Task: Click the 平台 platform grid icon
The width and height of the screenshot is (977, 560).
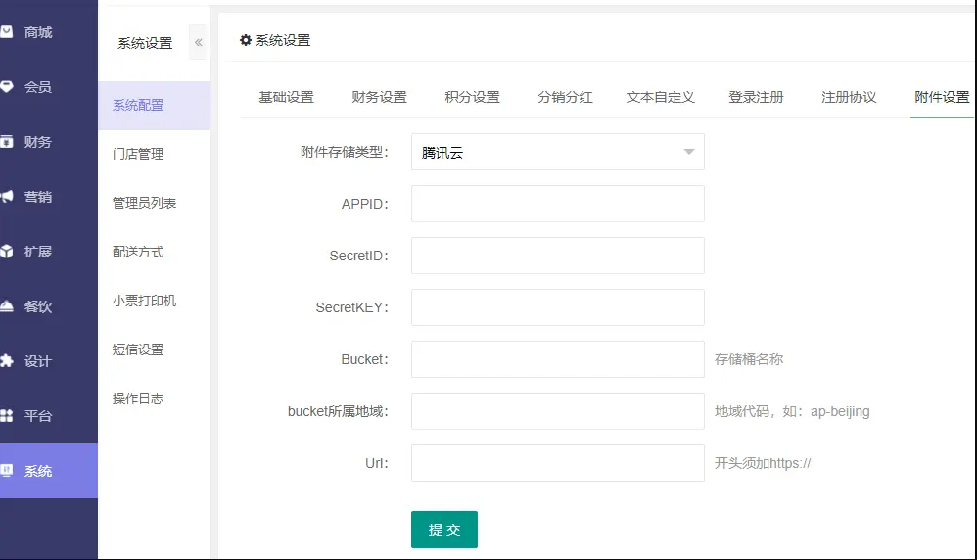Action: [x=6, y=415]
